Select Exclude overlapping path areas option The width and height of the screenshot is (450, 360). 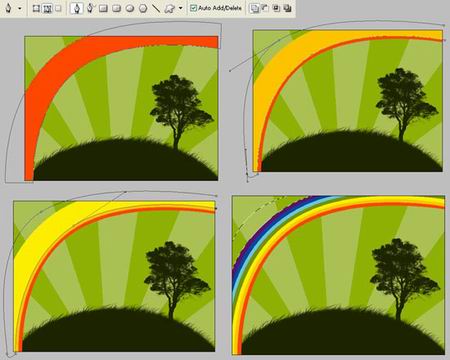point(287,8)
